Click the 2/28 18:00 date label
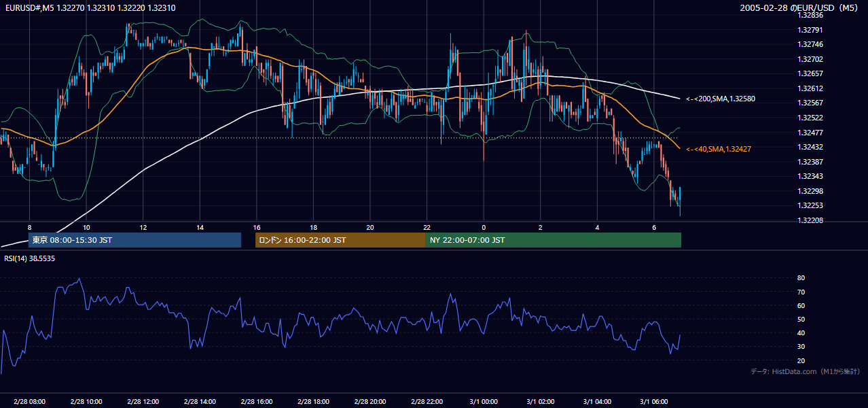 tap(313, 402)
